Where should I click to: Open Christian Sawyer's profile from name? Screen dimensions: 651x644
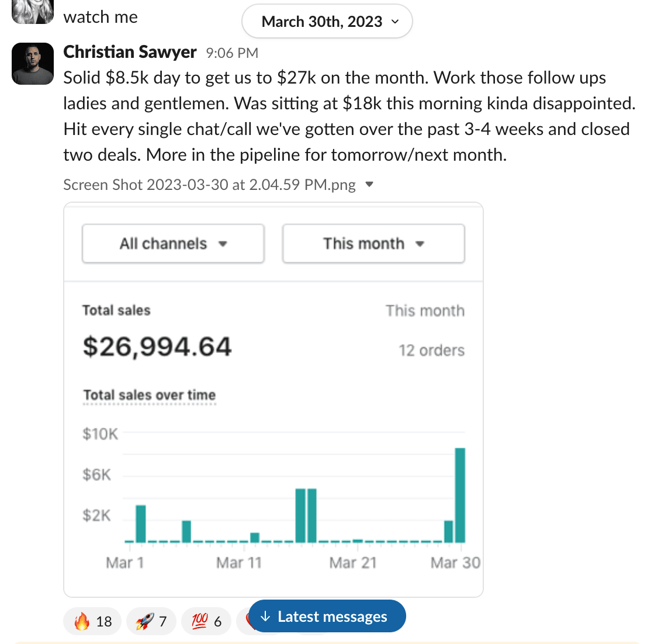[x=130, y=52]
